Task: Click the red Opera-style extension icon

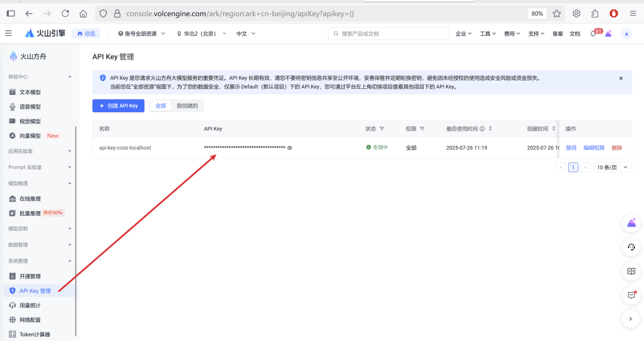Action: point(614,14)
